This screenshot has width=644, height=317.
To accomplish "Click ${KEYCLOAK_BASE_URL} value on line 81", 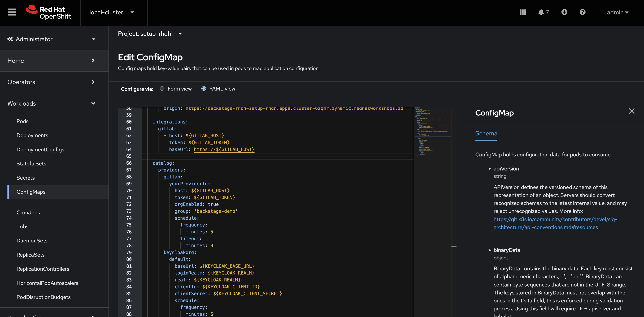I will (227, 266).
